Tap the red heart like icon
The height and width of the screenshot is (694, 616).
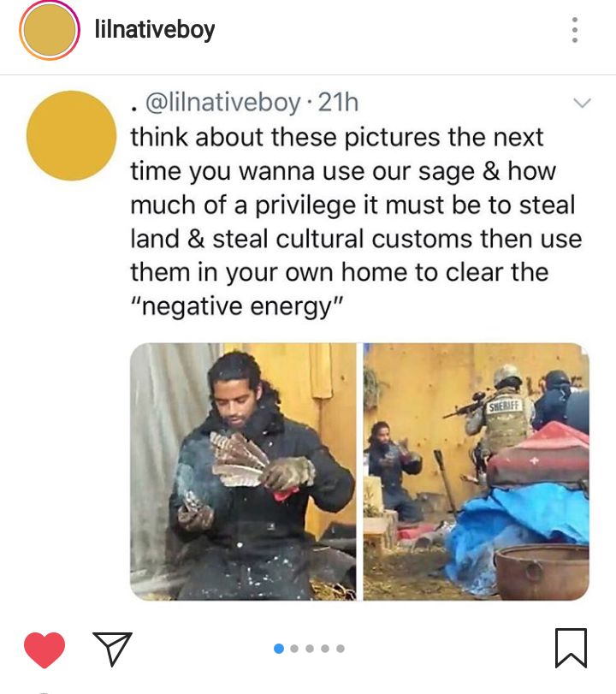pyautogui.click(x=44, y=650)
